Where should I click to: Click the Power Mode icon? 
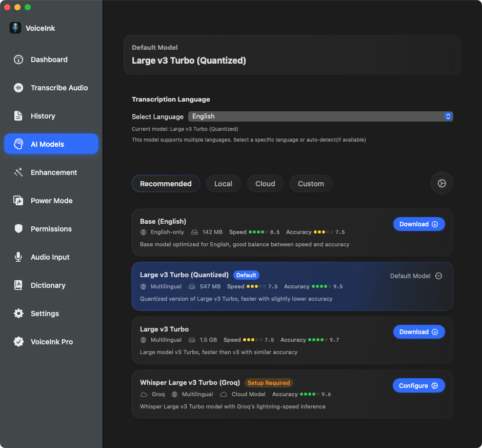18,201
